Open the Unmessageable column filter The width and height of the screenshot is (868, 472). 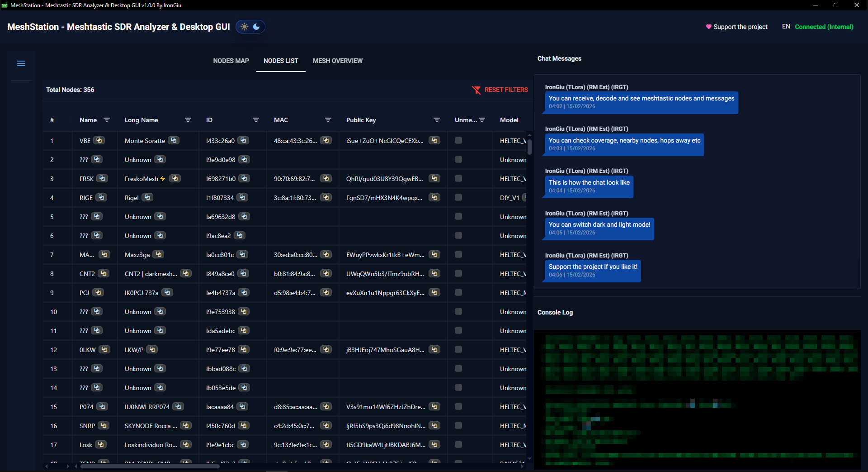[482, 120]
